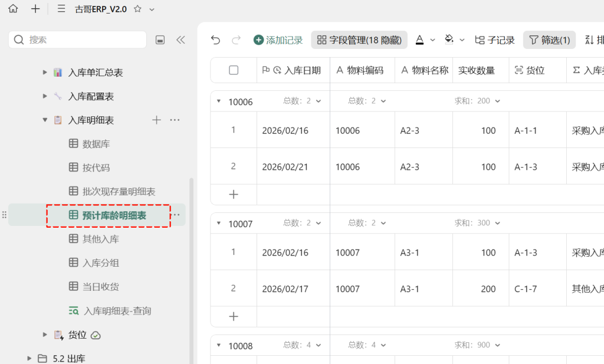Image resolution: width=604 pixels, height=364 pixels.
Task: Star the 古哥ERP_V2.0 document
Action: pyautogui.click(x=137, y=9)
